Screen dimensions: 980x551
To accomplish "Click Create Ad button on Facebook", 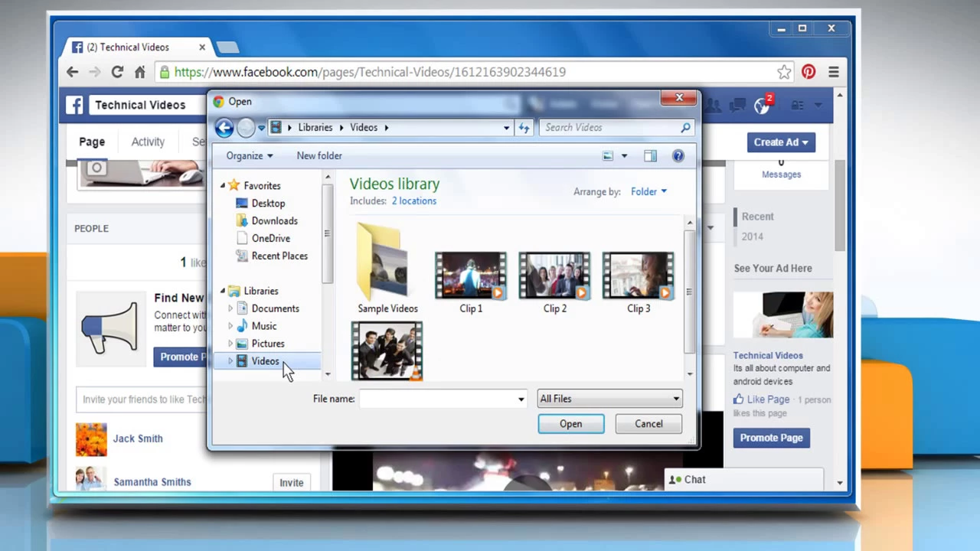I will (780, 142).
